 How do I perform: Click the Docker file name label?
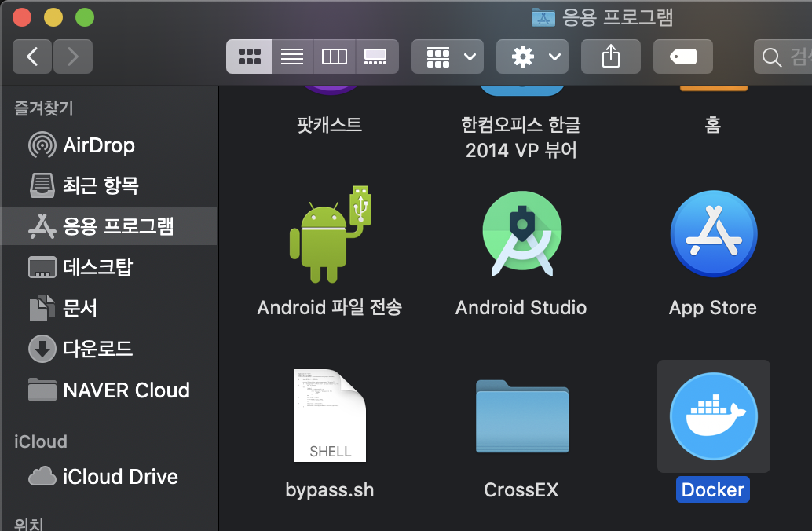[713, 489]
